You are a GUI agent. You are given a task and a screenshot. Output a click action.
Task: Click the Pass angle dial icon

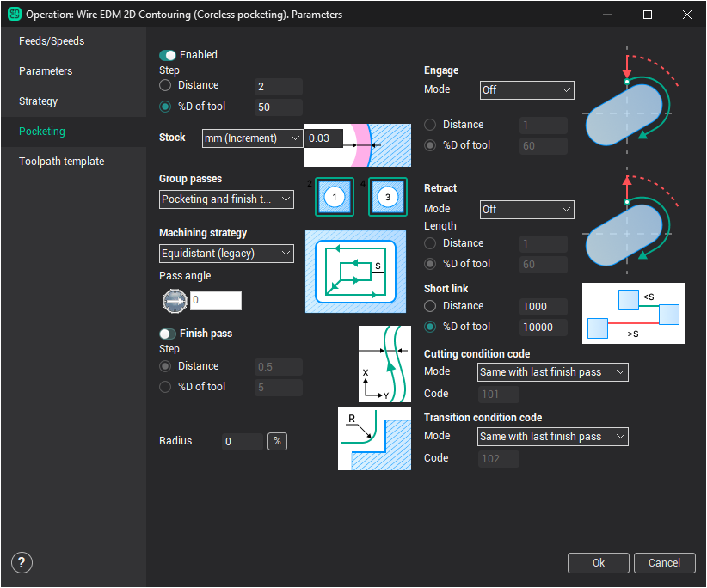175,301
